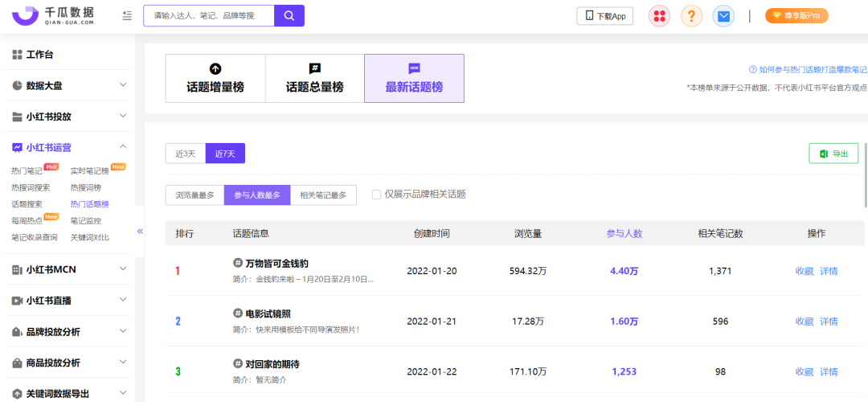Expand 品牌投放分析 chevron

pos(123,331)
